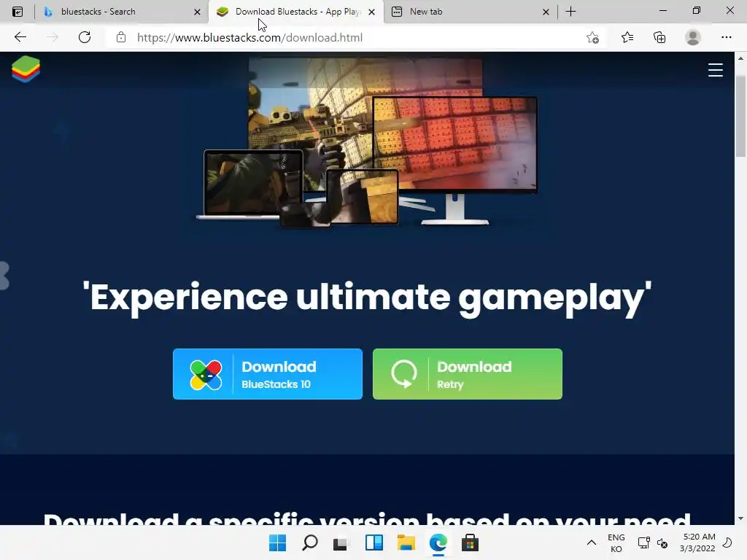
Task: Click the BlueStacks logo in page header
Action: pyautogui.click(x=26, y=69)
